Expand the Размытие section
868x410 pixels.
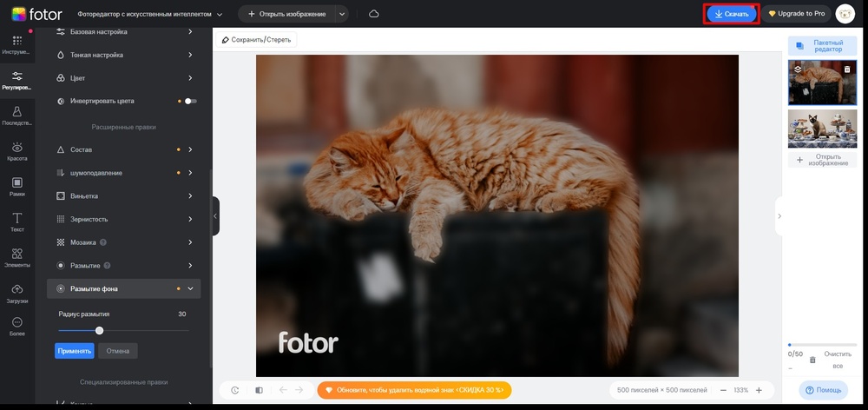point(124,266)
